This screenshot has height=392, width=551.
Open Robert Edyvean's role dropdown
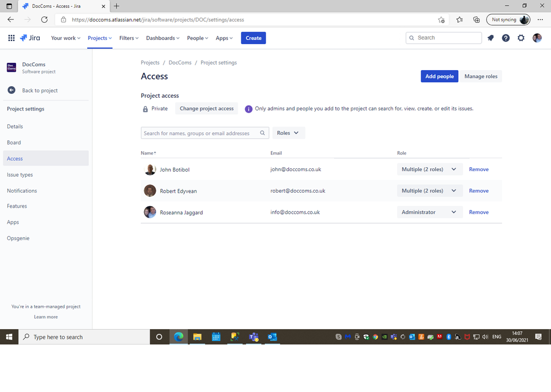tap(430, 190)
